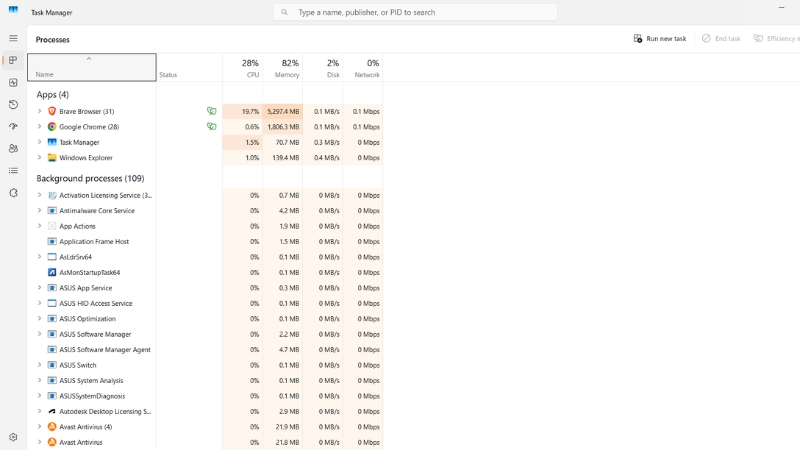Click the App Actions icon
Screen dimensions: 800x450
52,226
